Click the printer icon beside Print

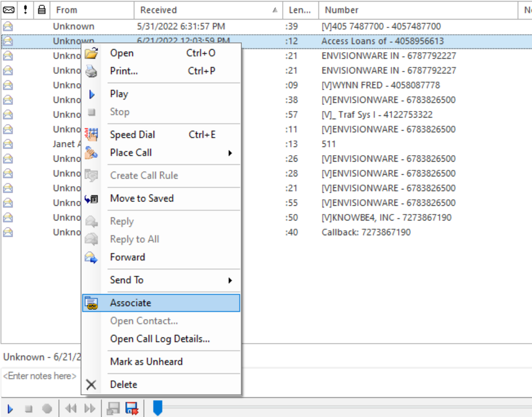click(91, 71)
